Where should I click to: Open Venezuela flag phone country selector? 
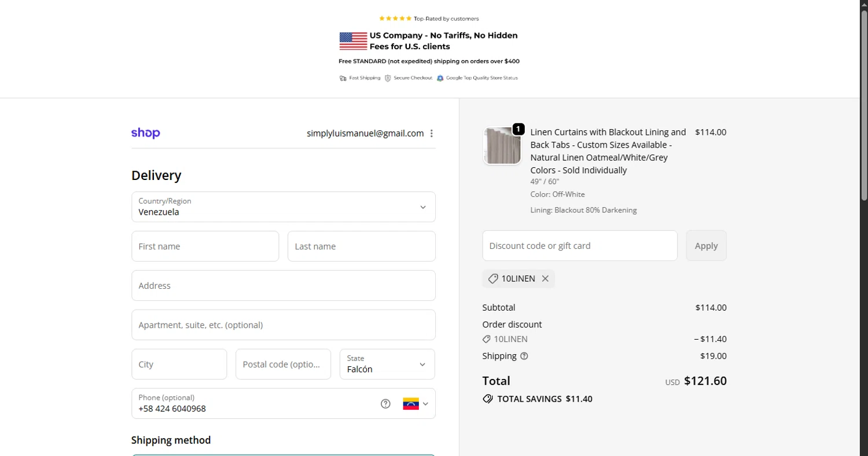pyautogui.click(x=415, y=404)
